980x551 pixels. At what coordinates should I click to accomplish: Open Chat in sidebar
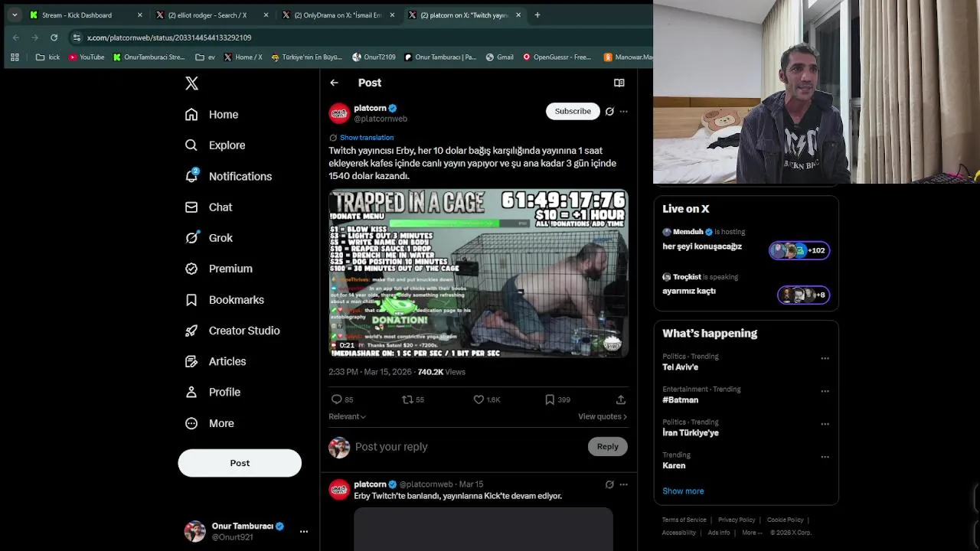point(208,207)
